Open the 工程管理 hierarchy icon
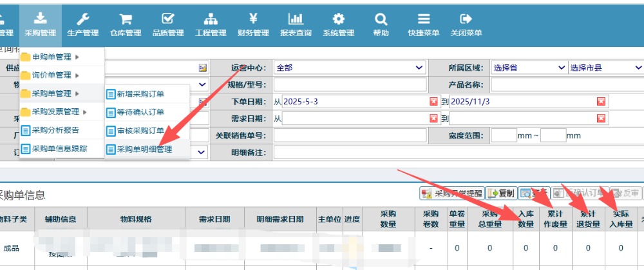The width and height of the screenshot is (644, 270). (211, 19)
